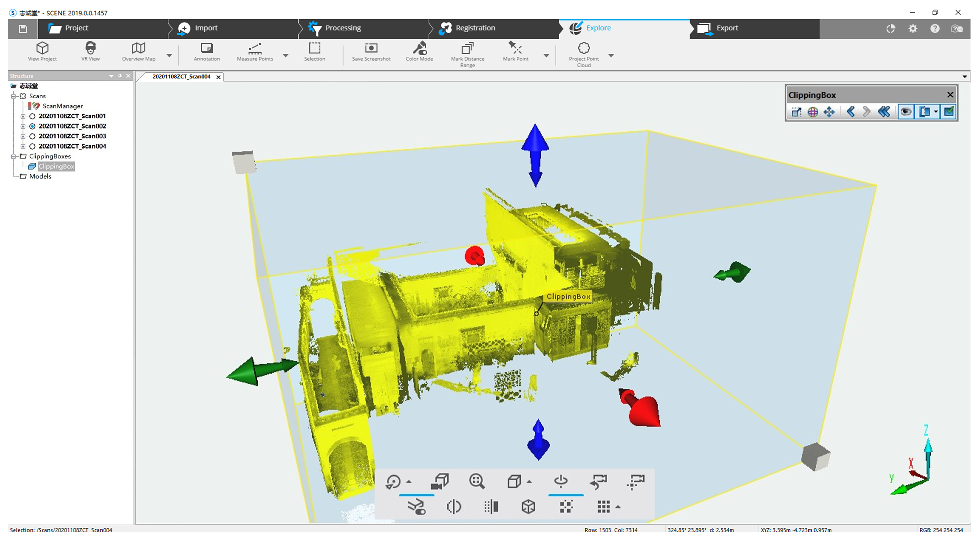
Task: Click the zoom-to-fit magnifier icon
Action: 477,481
